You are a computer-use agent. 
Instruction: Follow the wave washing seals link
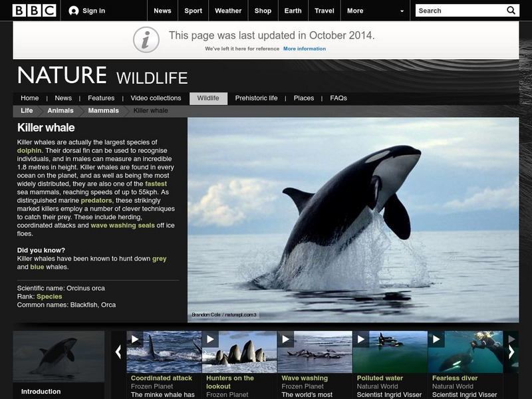(x=123, y=225)
